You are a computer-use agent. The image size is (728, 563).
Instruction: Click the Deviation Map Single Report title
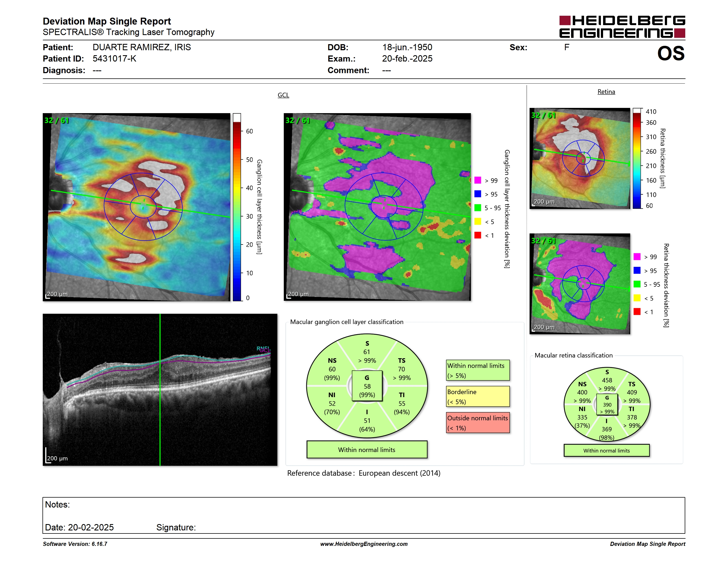tap(107, 21)
